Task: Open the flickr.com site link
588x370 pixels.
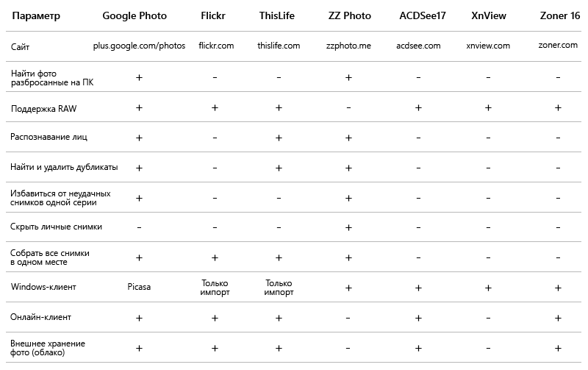Action: (216, 46)
